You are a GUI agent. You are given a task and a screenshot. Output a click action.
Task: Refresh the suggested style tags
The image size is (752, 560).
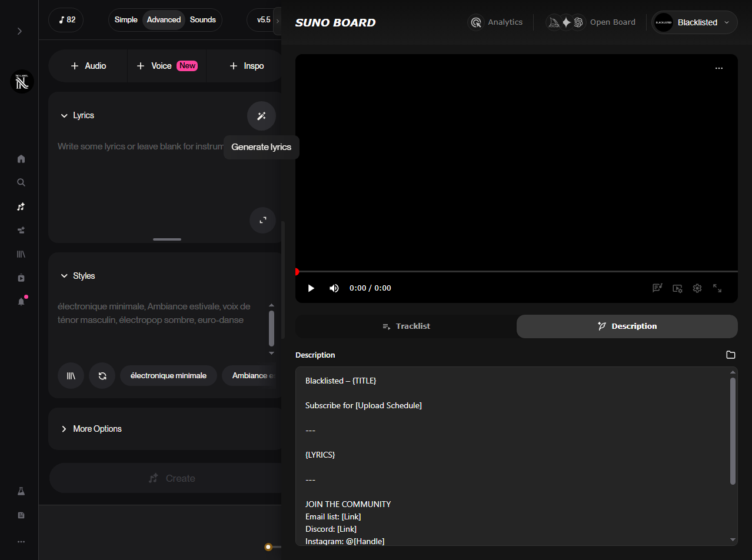[x=102, y=375]
